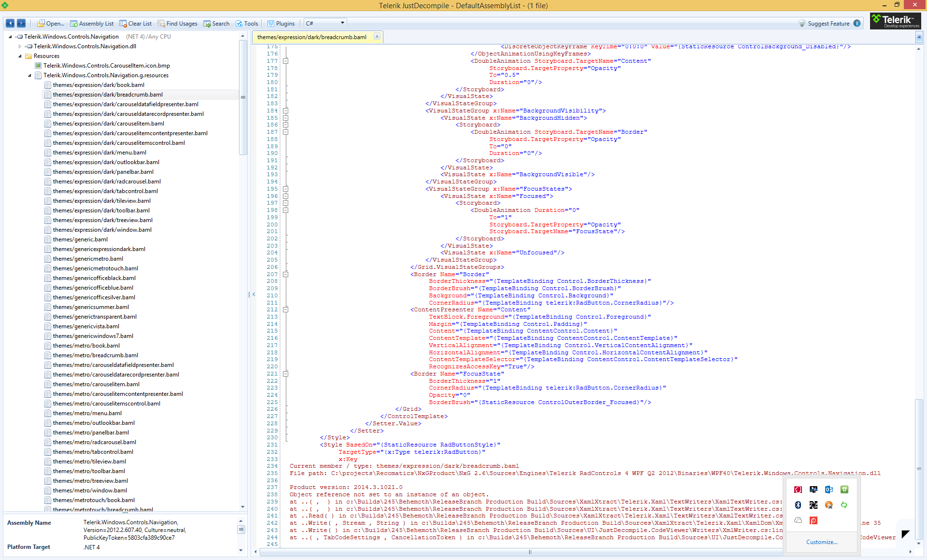Click the code horizontal scrollbar thumb

530,552
